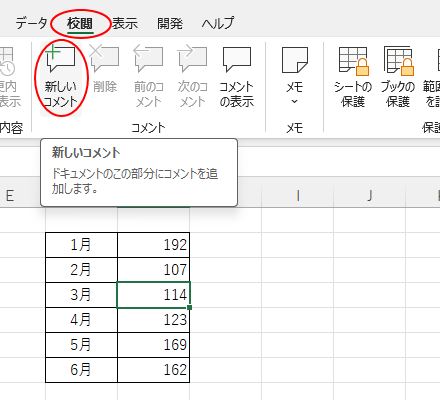Open the 開発 developer tab
Viewport: 440px width, 400px height.
(170, 23)
